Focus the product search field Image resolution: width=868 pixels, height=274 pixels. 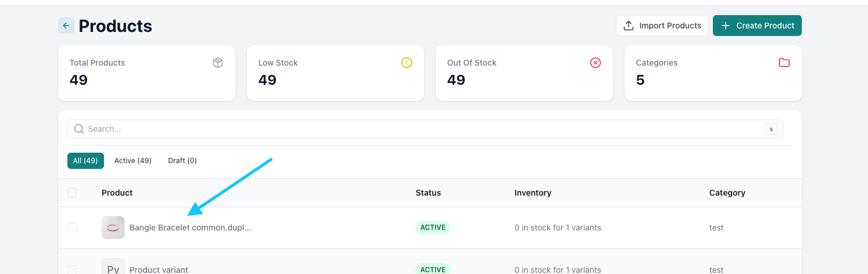[424, 129]
